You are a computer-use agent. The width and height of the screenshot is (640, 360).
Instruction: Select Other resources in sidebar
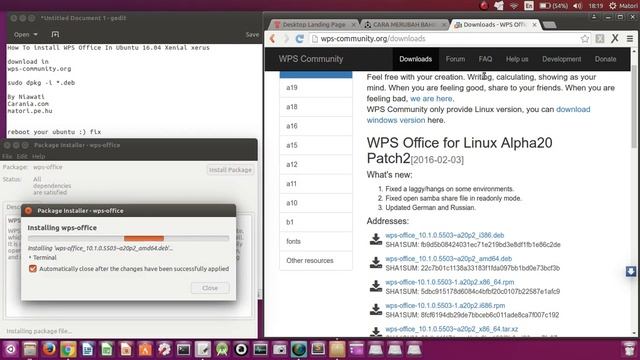coord(316,260)
